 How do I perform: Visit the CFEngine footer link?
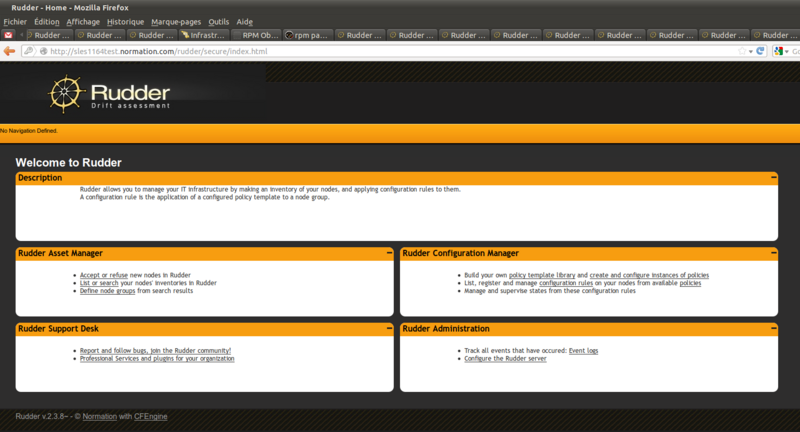click(151, 416)
